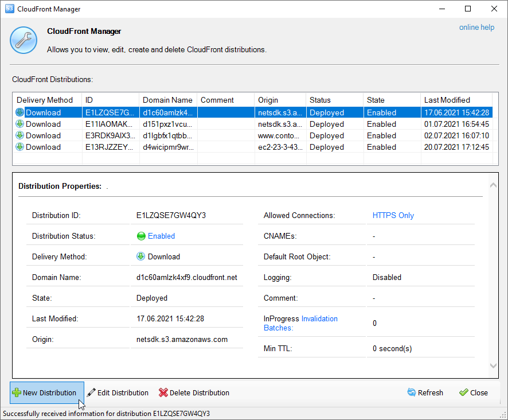
Task: Click domain name d1c60amlzk4xf9.cloudfront.net value
Action: [186, 277]
